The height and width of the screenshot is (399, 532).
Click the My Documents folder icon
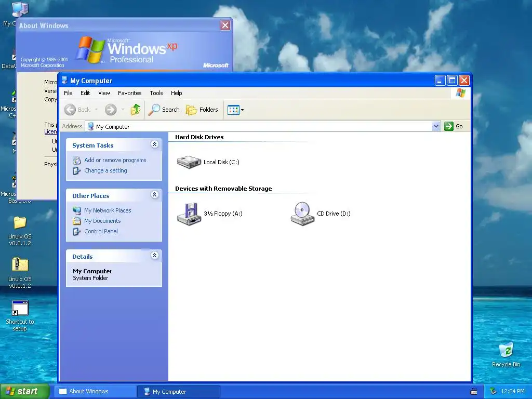pos(77,221)
